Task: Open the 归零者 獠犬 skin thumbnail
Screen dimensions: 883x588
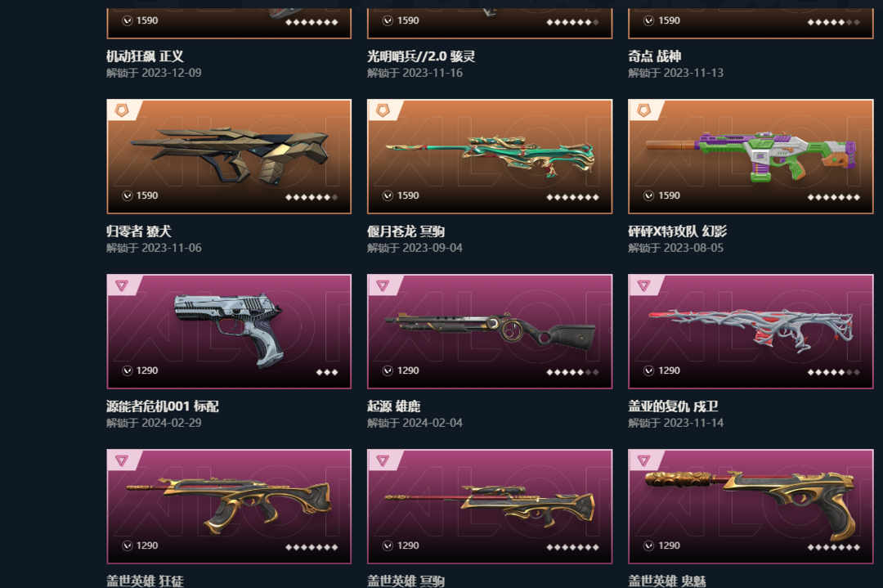Action: pyautogui.click(x=229, y=156)
